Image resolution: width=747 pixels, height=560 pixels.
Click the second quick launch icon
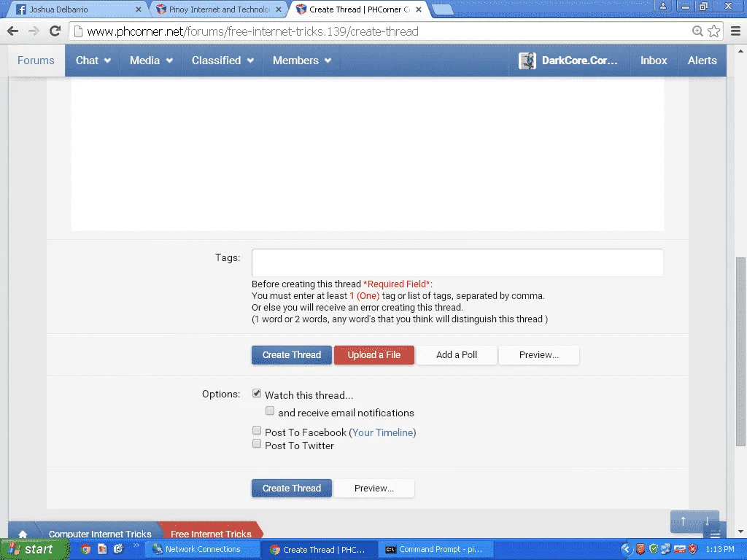pyautogui.click(x=102, y=549)
